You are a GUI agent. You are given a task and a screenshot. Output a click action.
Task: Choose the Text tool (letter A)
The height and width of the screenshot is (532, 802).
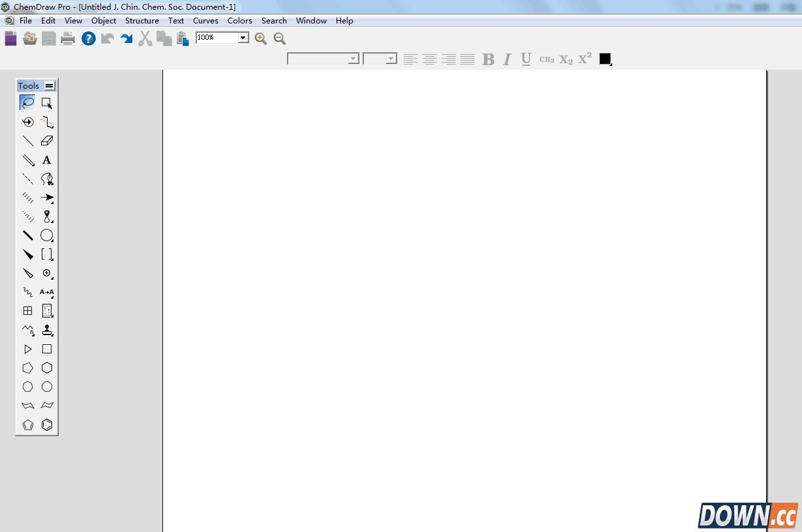[47, 160]
